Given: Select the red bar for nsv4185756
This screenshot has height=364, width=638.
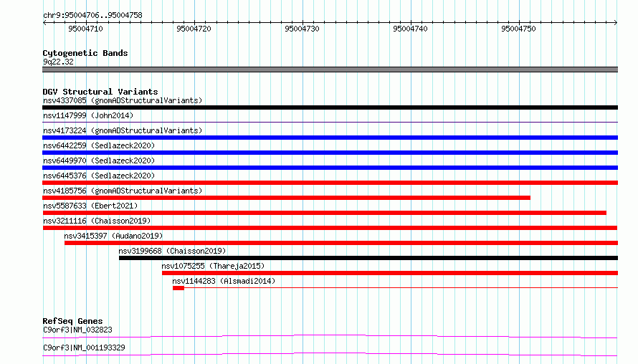Looking at the screenshot, I should point(287,198).
